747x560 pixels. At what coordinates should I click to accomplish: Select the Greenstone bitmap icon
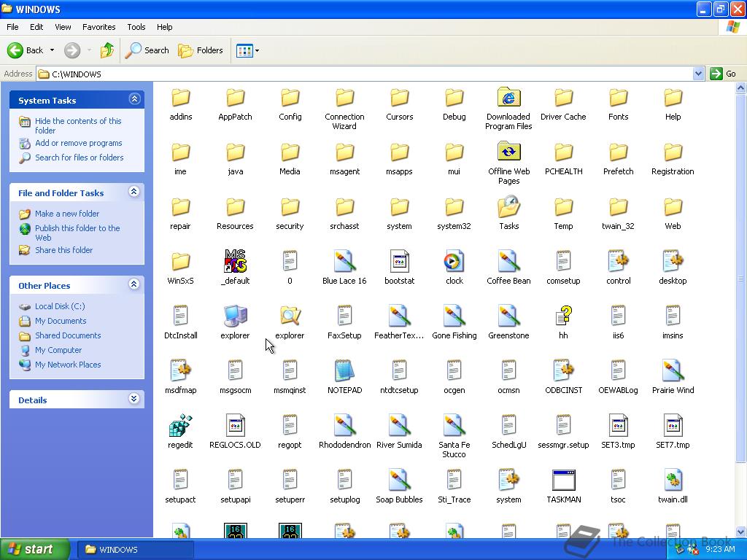click(508, 316)
